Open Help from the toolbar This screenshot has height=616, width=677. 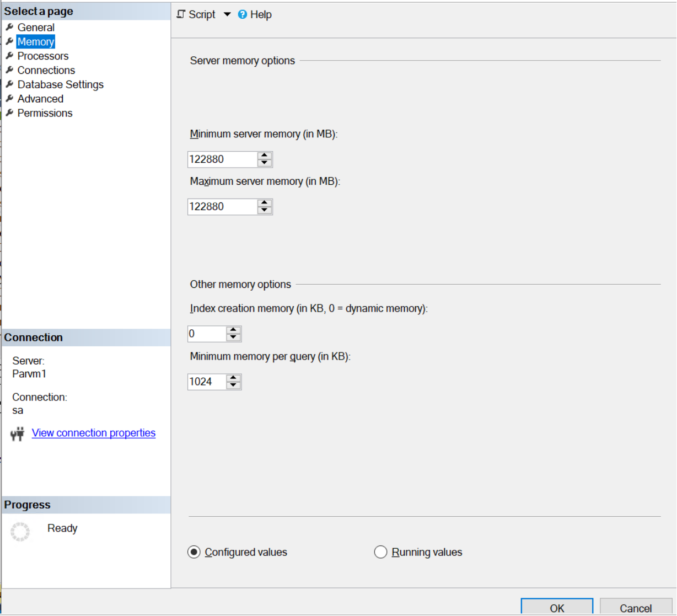click(x=255, y=15)
